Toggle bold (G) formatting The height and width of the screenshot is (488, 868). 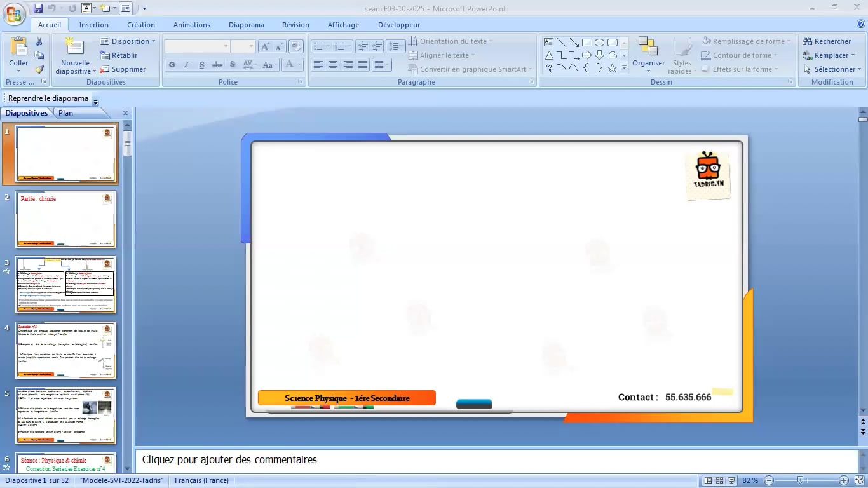click(x=172, y=65)
